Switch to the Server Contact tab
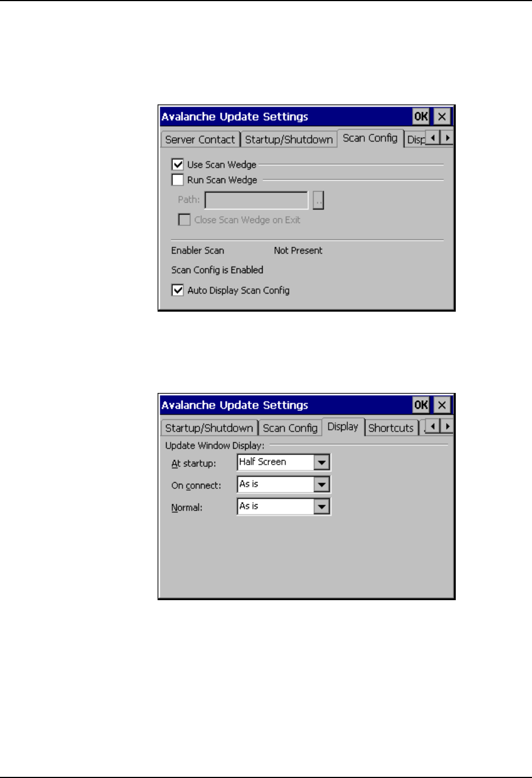Screen dimensions: 532x778 (200, 139)
